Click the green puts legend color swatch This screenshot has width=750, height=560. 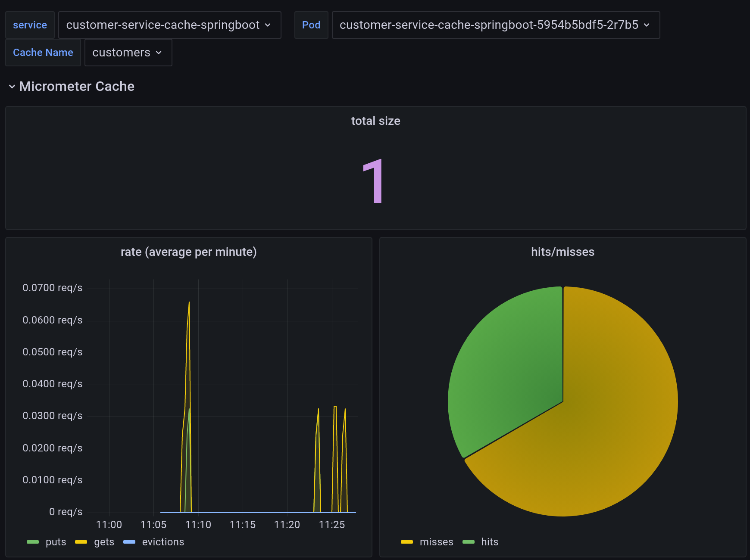33,542
